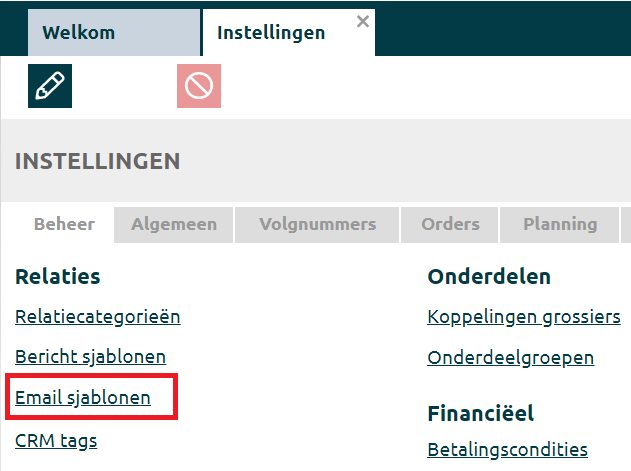The width and height of the screenshot is (631, 471).
Task: Open the CRM tags link
Action: tap(56, 439)
